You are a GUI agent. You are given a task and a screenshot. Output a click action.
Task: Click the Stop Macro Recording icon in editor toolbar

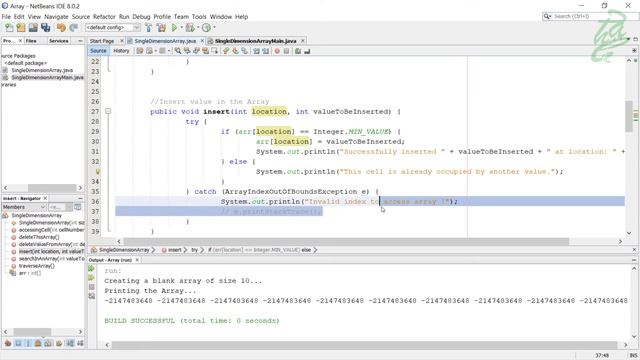[x=287, y=51]
